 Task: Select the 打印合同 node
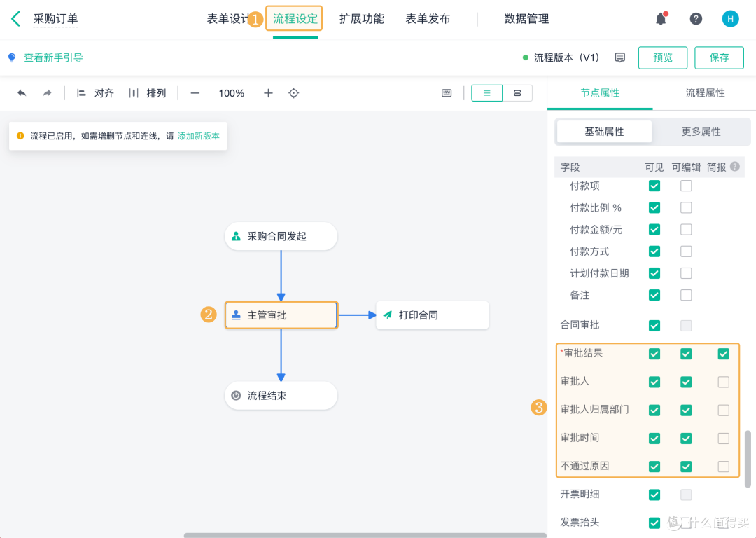click(x=433, y=315)
